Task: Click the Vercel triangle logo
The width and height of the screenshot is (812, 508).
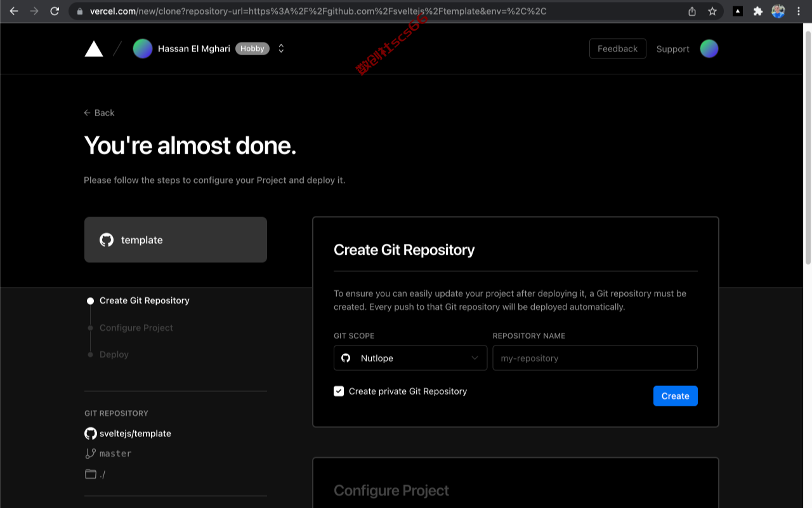Action: 94,49
